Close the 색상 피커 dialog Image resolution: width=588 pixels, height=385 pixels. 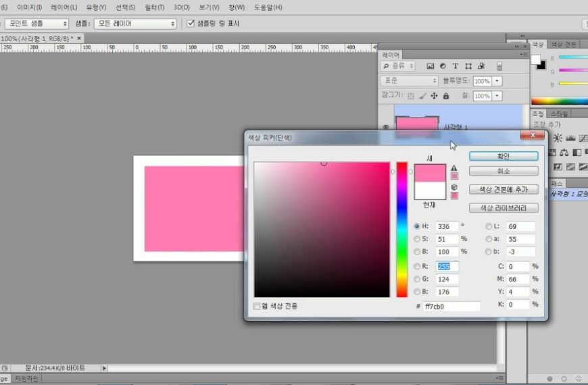(532, 135)
